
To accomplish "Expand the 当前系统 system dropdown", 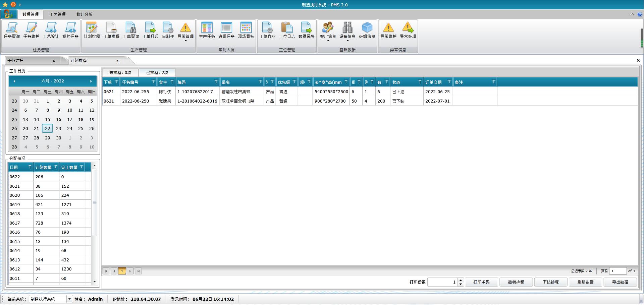I will tap(69, 299).
